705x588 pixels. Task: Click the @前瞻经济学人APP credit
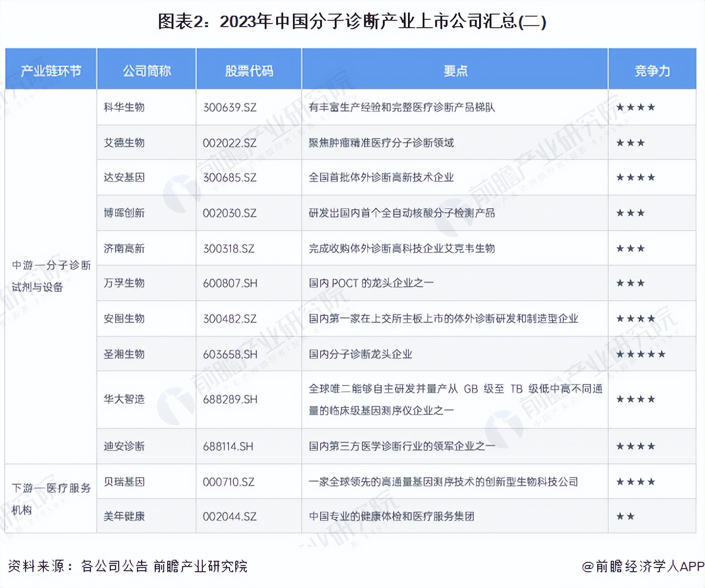pos(643,566)
